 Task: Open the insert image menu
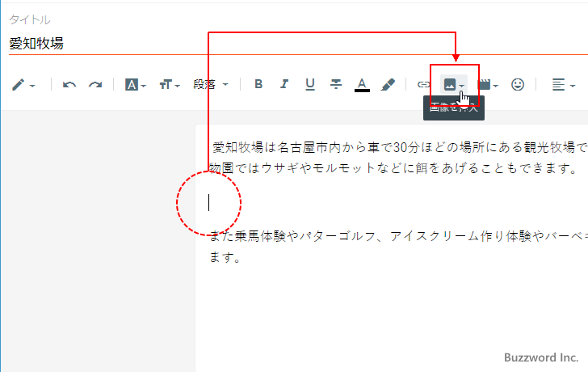click(x=454, y=84)
